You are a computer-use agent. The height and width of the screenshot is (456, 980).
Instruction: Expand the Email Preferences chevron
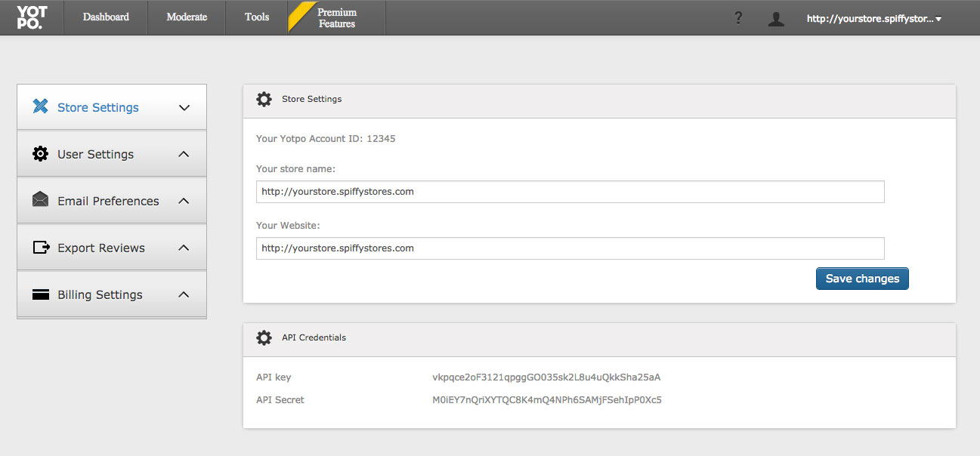point(184,201)
